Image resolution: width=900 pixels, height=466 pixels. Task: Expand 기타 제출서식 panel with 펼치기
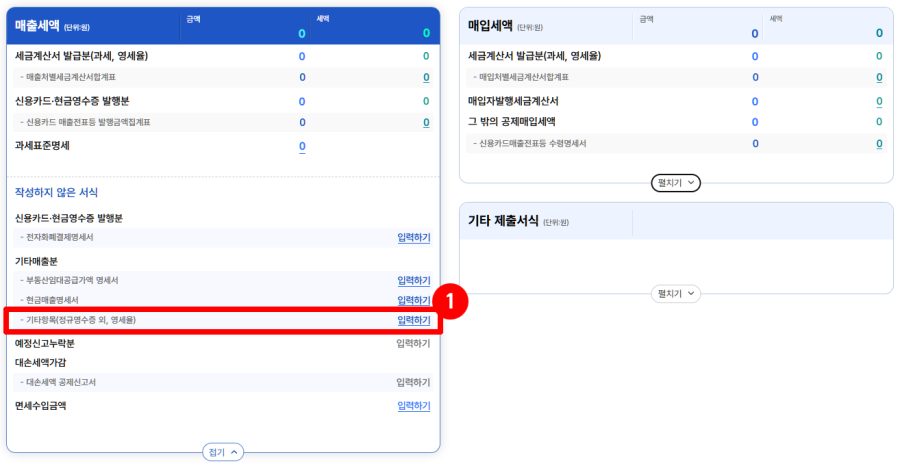click(x=676, y=293)
